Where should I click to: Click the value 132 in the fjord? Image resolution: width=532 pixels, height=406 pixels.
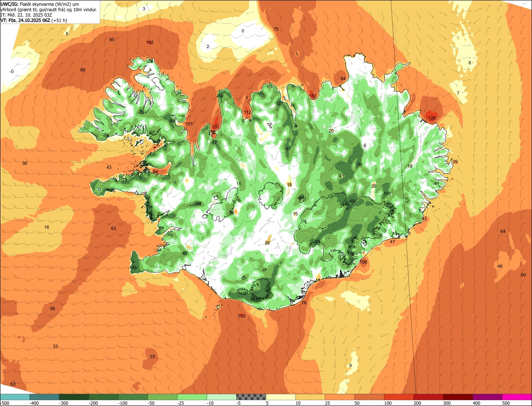[x=215, y=127]
